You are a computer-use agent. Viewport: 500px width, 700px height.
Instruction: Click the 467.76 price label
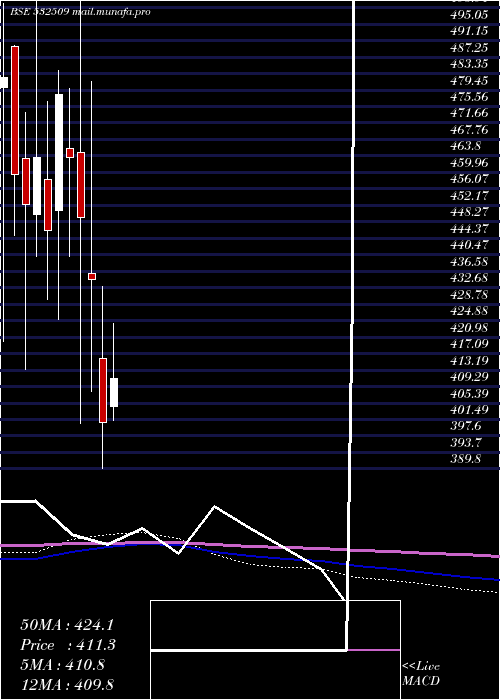pyautogui.click(x=469, y=129)
